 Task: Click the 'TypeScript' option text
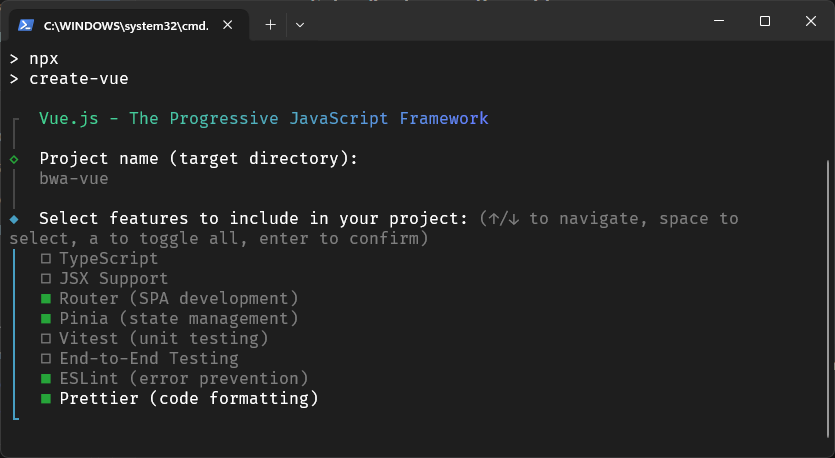click(109, 259)
